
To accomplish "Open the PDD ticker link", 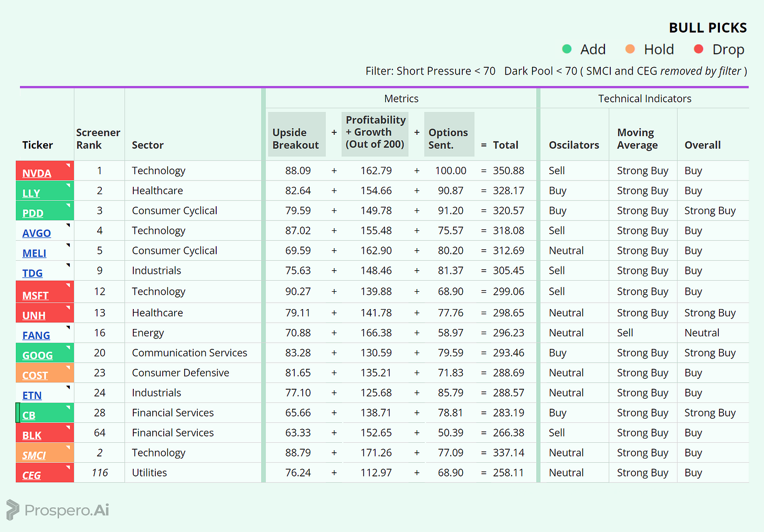I will [x=33, y=213].
